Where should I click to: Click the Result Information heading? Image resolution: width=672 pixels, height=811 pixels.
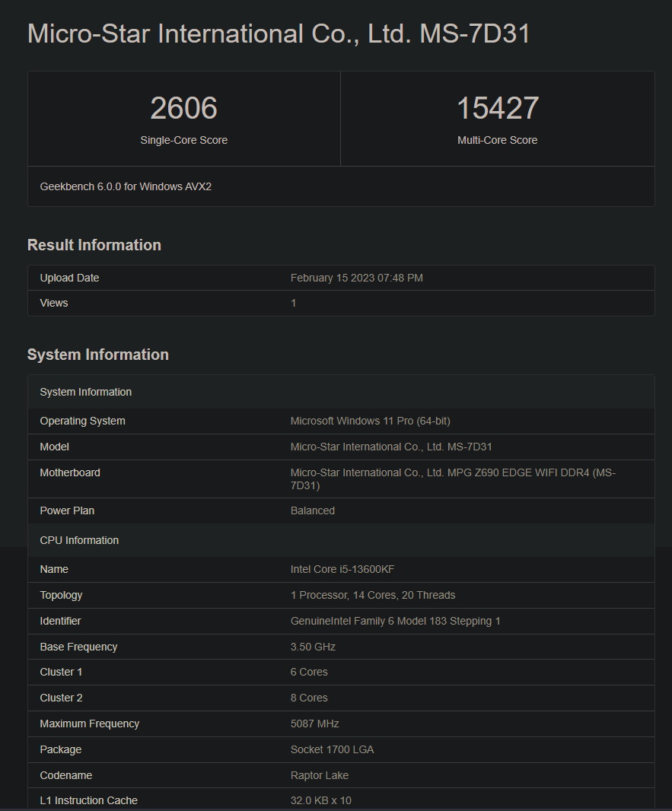point(94,245)
